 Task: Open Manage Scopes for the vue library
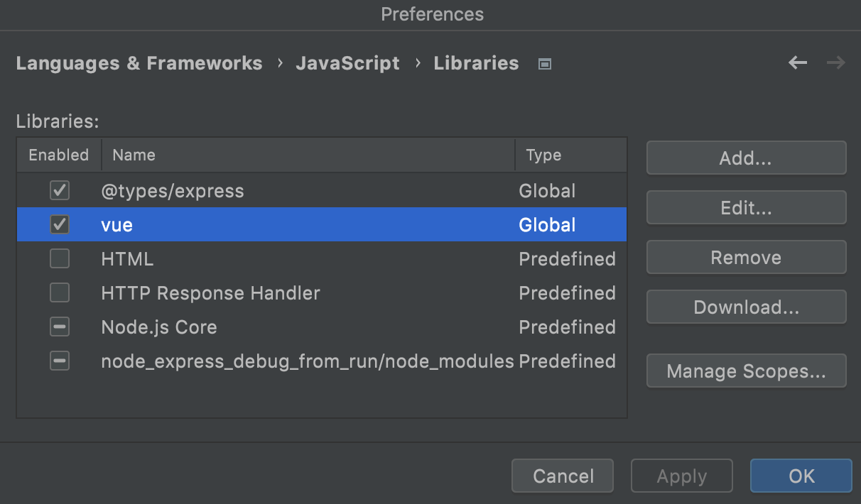[746, 371]
